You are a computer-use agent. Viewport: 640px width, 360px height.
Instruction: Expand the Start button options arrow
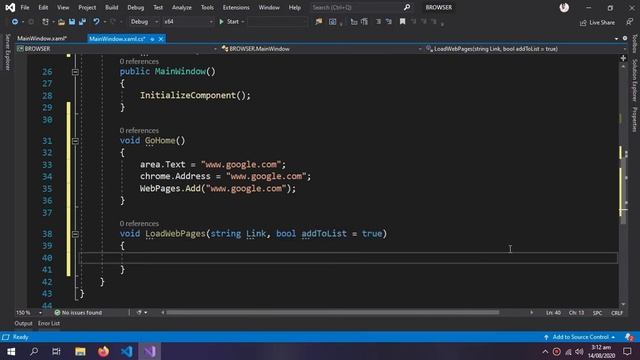(243, 22)
